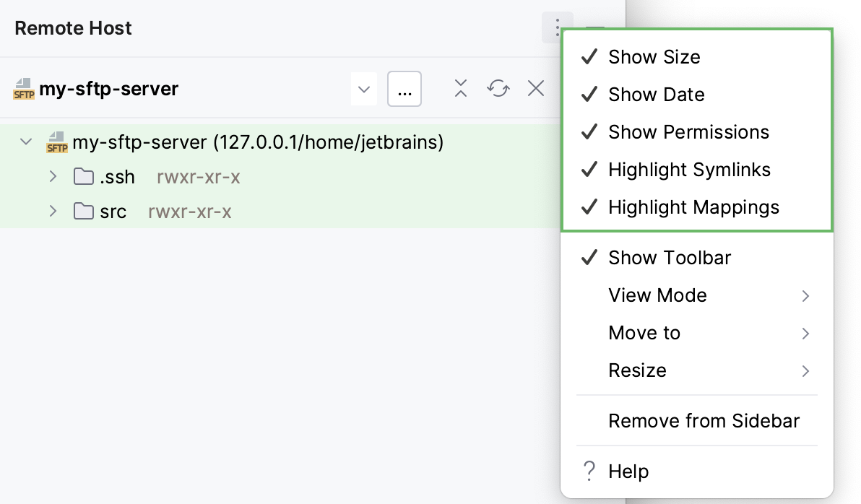The image size is (861, 504).
Task: Open the View Mode submenu
Action: [657, 295]
